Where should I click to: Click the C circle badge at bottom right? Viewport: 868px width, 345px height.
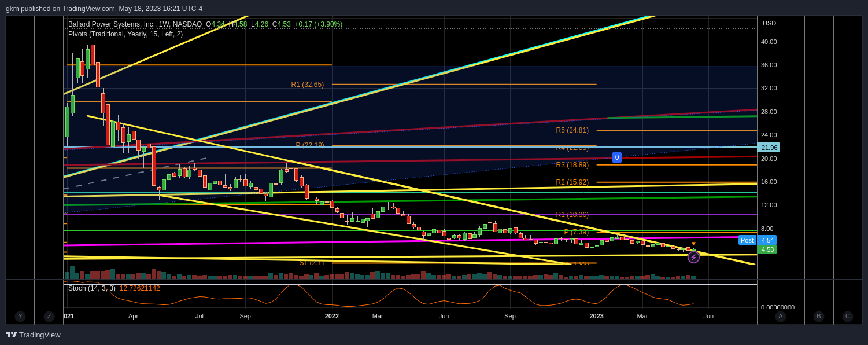pos(848,317)
